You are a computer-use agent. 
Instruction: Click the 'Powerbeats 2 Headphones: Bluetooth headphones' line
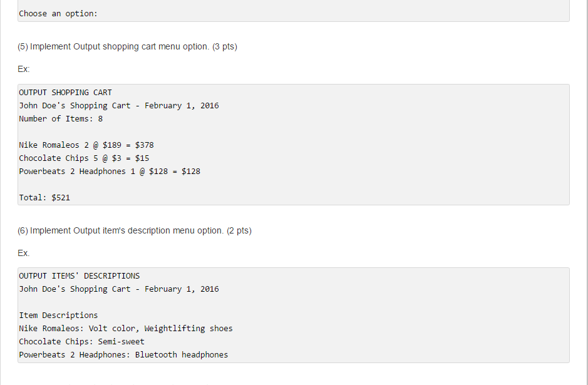click(123, 355)
